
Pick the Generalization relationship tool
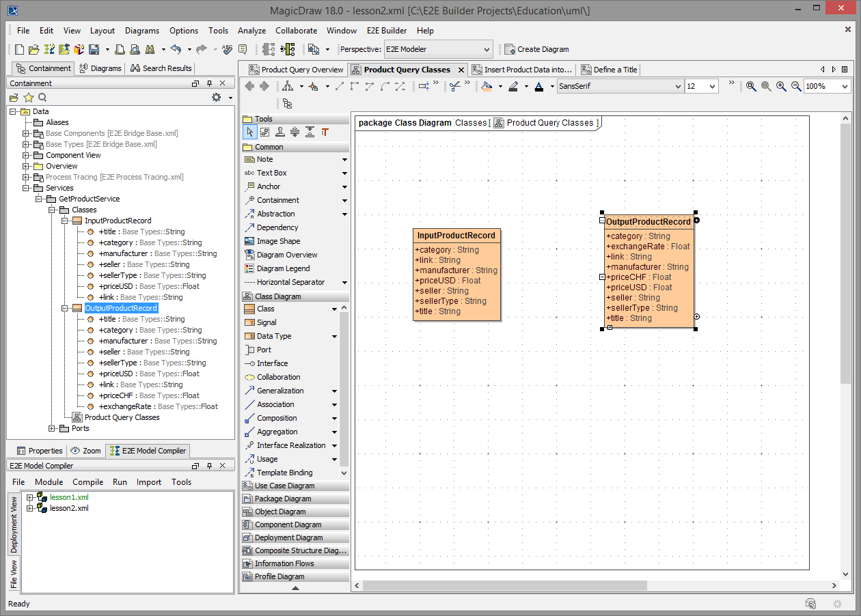279,391
